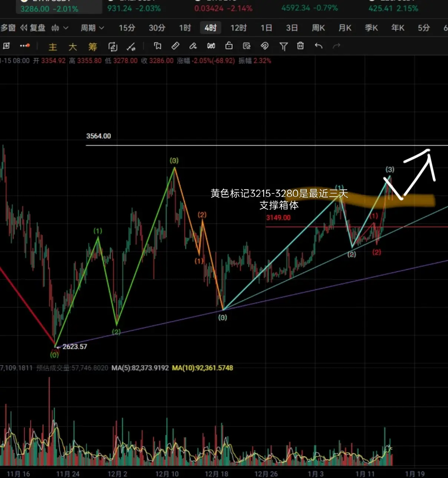Click the MA(10):92,361.5748 volume label
This screenshot has height=478, width=448.
coord(202,368)
